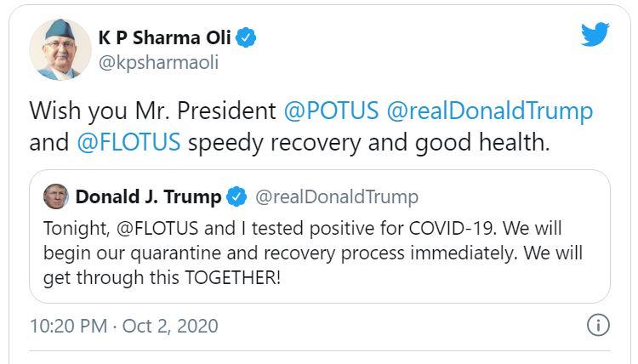638x364 pixels.
Task: Click verified badge beside Donald J. Trump
Action: 236,197
